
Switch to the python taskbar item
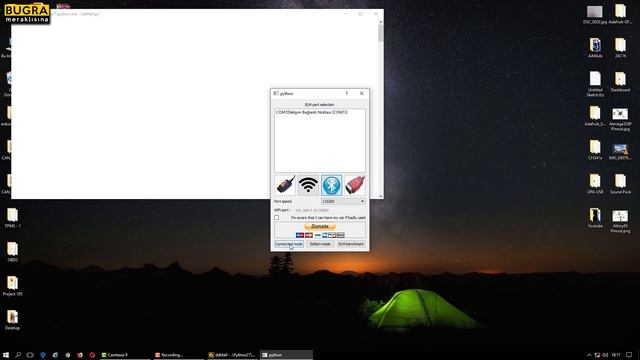pyautogui.click(x=287, y=355)
